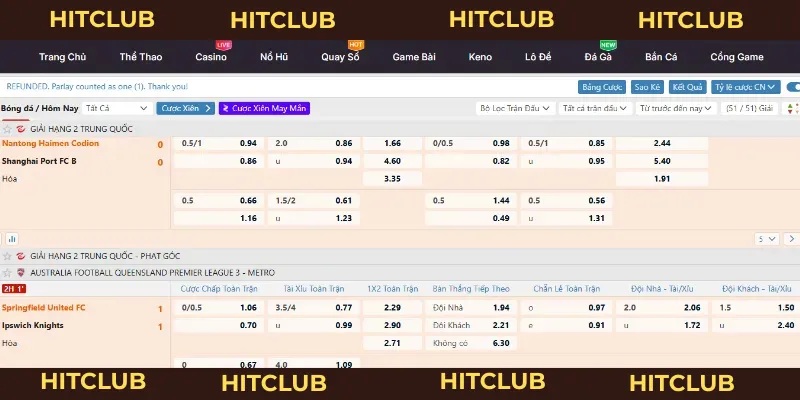Click the Queensland league badge icon
This screenshot has width=800, height=400.
[20, 273]
